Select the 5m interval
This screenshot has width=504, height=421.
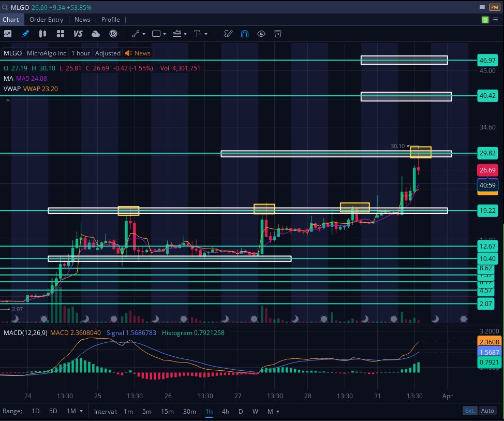pyautogui.click(x=147, y=411)
